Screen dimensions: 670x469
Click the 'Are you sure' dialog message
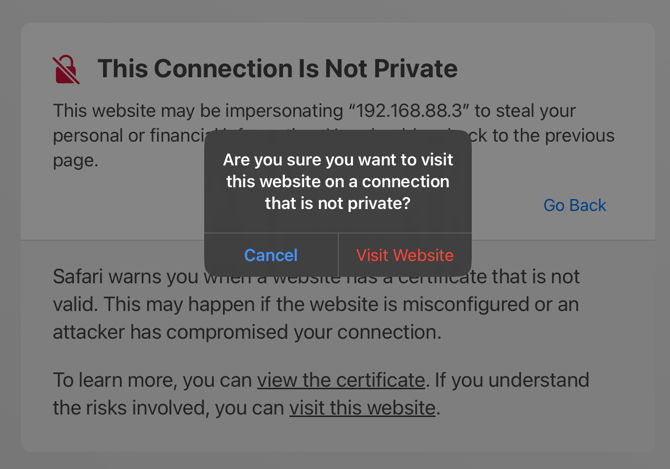pyautogui.click(x=338, y=181)
